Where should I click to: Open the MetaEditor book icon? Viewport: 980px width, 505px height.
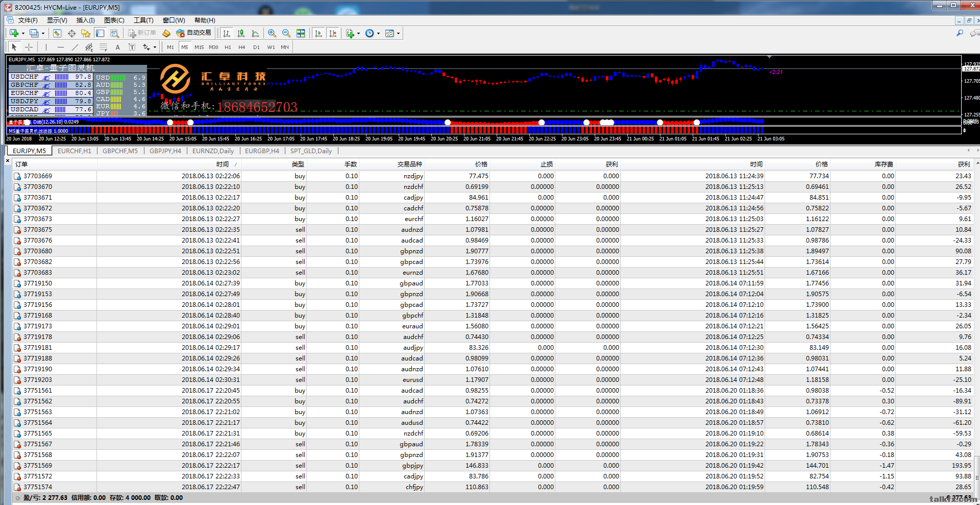pyautogui.click(x=166, y=33)
